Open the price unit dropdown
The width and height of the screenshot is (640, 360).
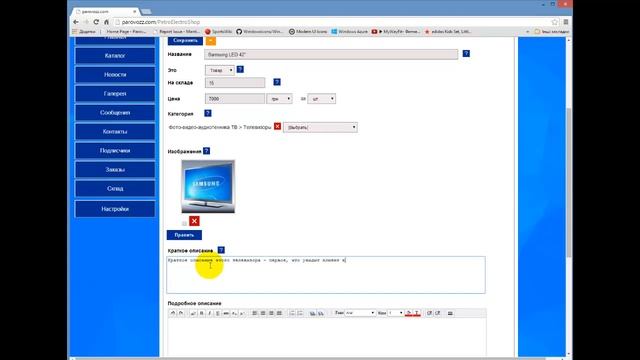[x=322, y=99]
